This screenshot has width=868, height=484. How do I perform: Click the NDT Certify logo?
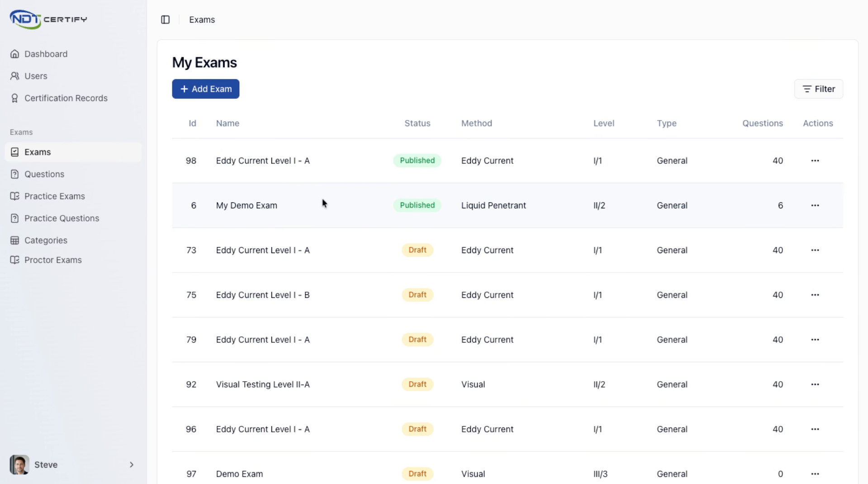(48, 19)
